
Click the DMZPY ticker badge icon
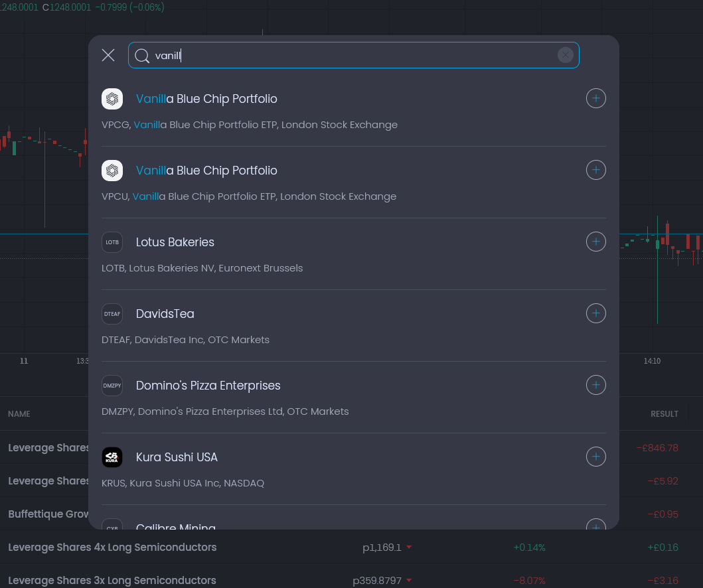tap(112, 386)
